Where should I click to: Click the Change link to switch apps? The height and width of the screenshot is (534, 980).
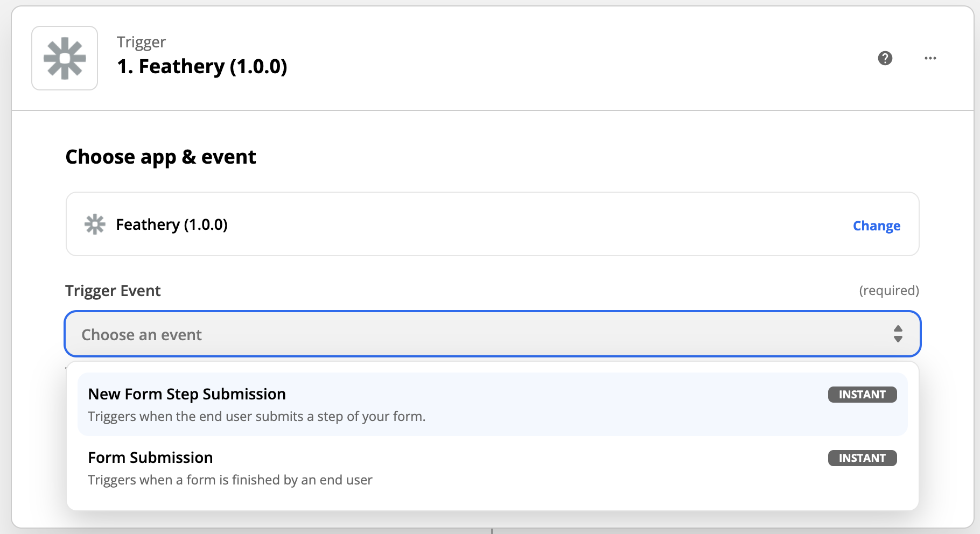876,226
